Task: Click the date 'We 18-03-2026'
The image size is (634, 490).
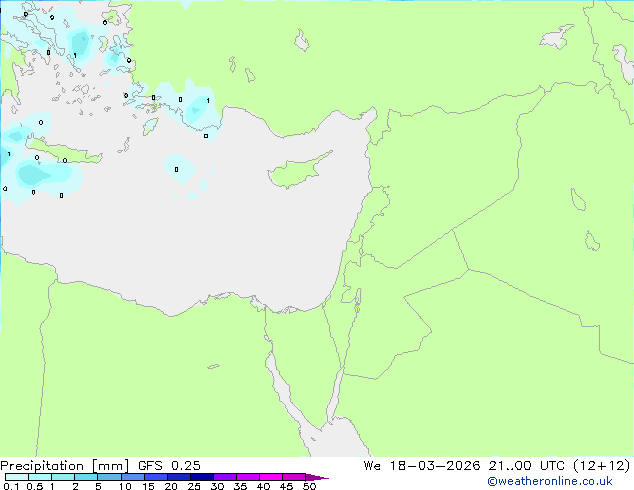Action: click(x=422, y=466)
